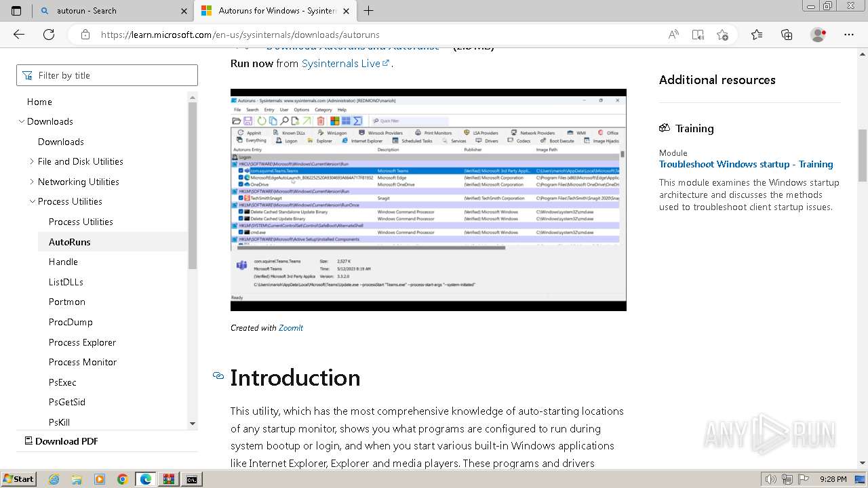868x488 pixels.
Task: Open Google Chrome from the taskbar
Action: click(122, 479)
